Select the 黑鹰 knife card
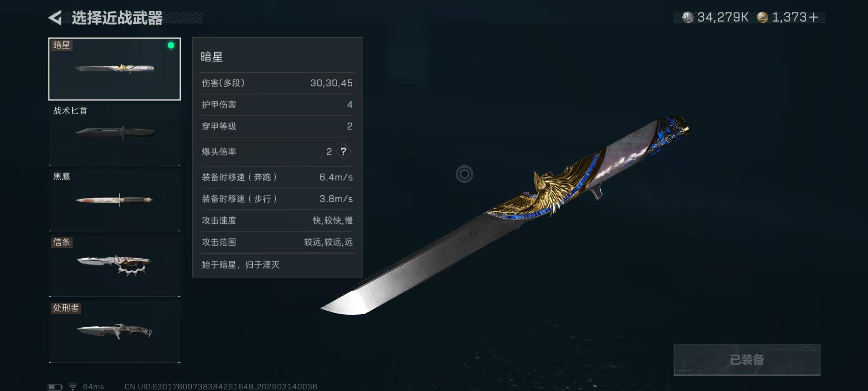 point(114,200)
